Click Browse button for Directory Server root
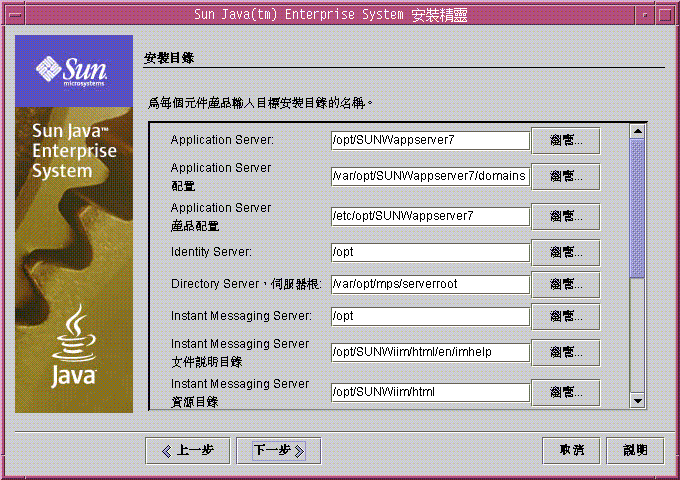680x480 pixels. click(x=566, y=284)
